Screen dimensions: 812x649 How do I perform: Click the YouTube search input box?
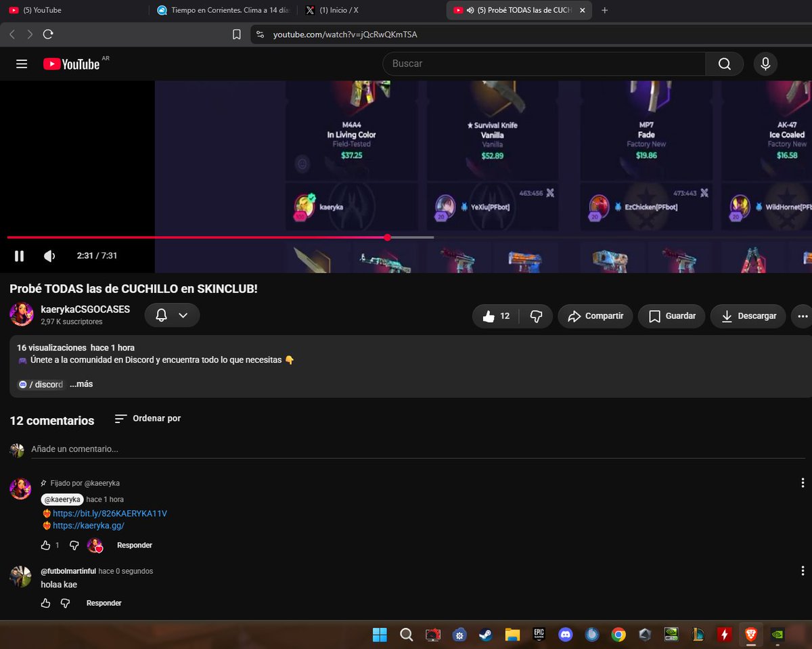(x=545, y=64)
